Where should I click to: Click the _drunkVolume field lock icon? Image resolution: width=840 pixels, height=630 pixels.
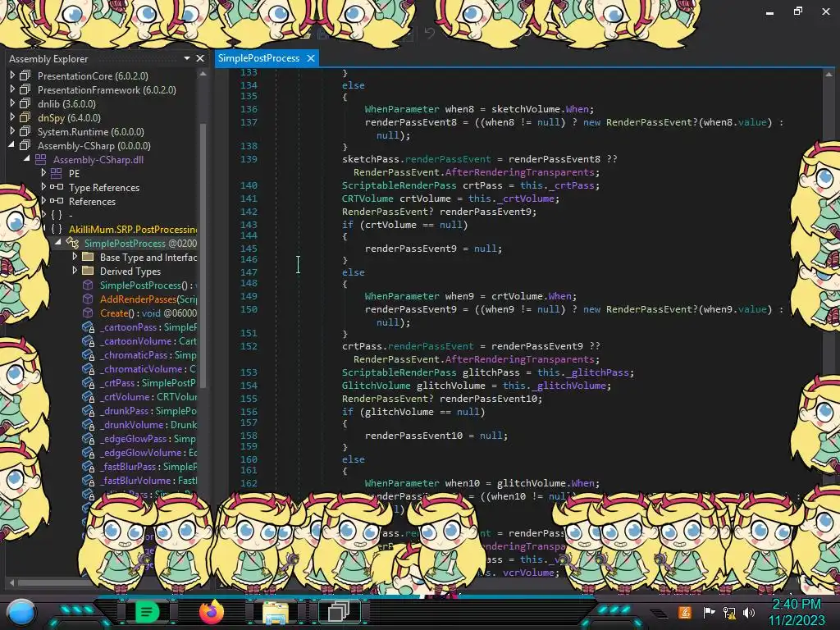point(88,425)
